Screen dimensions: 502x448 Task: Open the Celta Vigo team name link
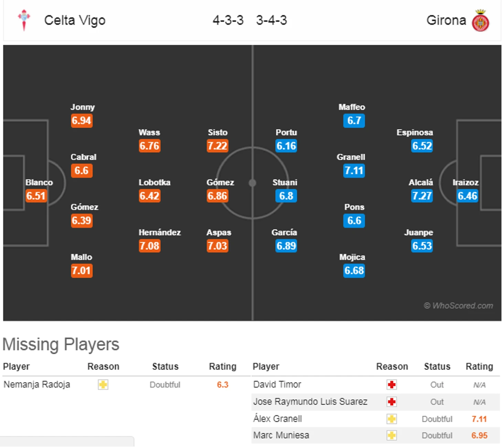click(x=75, y=20)
